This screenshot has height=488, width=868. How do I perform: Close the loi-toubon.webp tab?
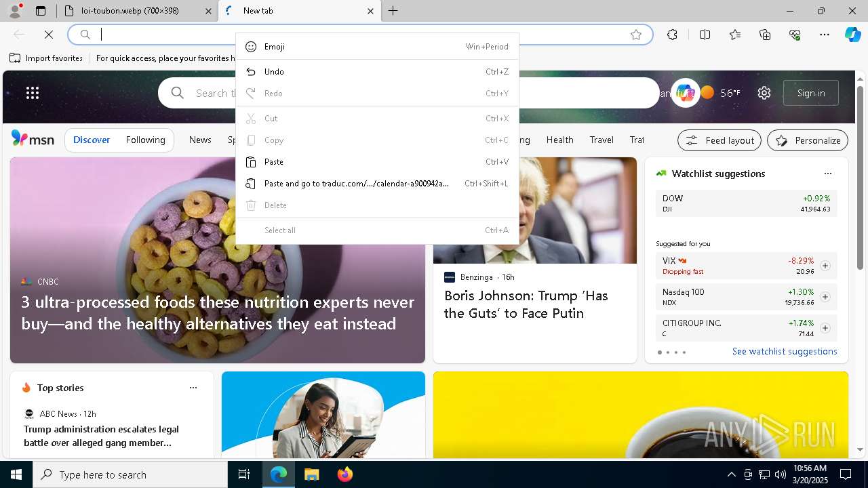tap(208, 11)
